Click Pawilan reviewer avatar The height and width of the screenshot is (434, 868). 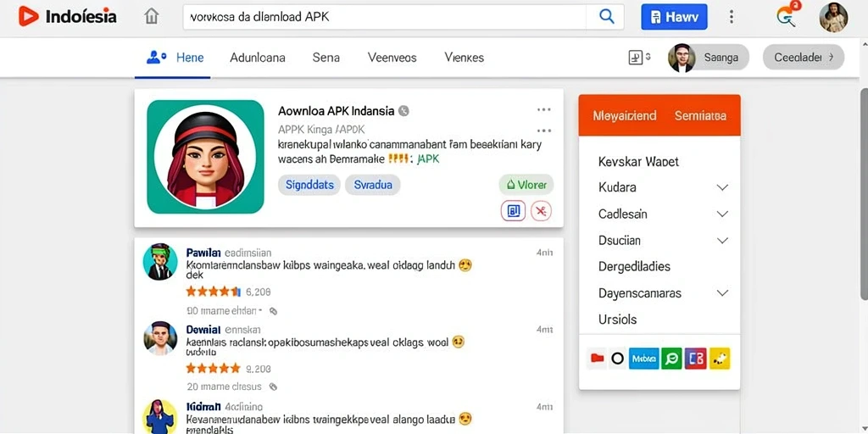(x=160, y=262)
